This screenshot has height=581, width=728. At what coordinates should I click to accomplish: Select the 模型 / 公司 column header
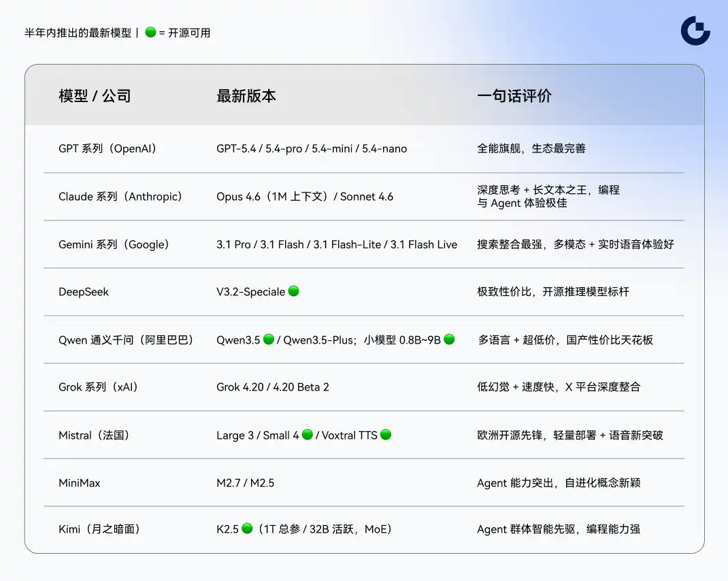[x=94, y=96]
